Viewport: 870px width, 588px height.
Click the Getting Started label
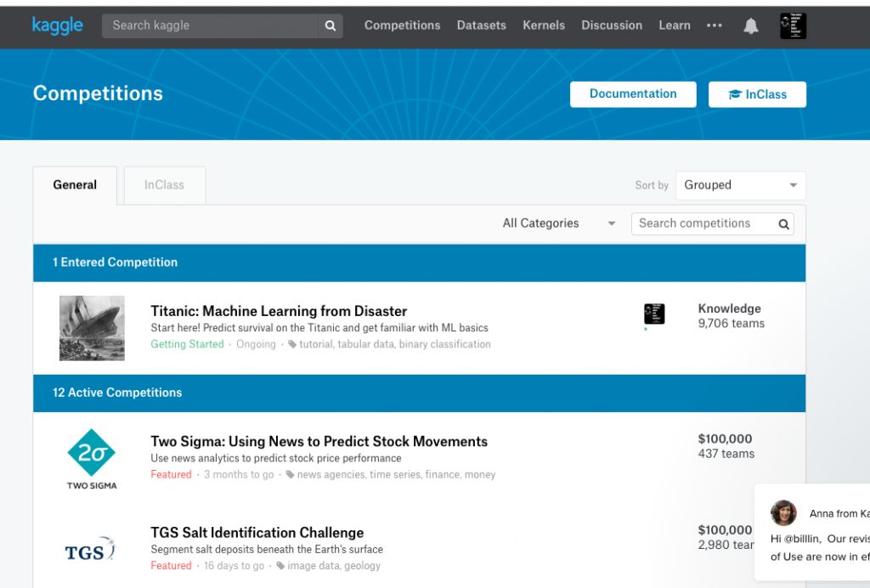pos(187,344)
